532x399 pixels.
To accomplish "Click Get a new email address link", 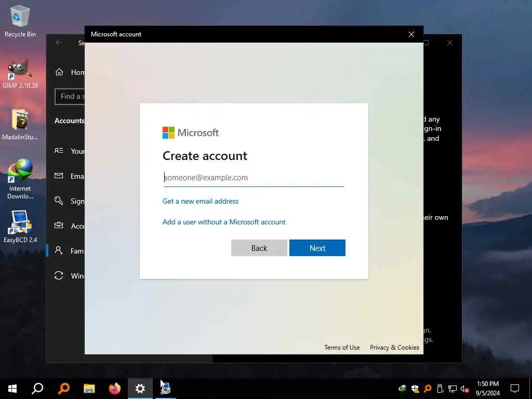I will coord(201,201).
